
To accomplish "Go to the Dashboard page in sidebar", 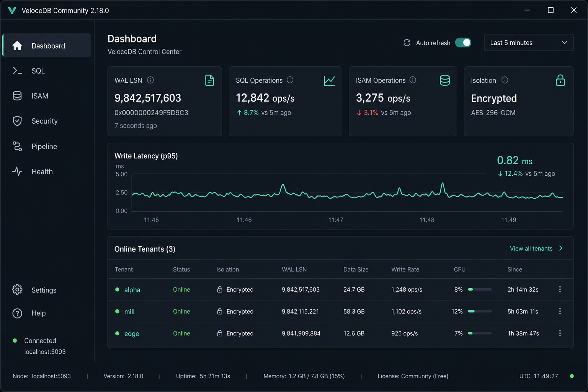I will (x=47, y=46).
